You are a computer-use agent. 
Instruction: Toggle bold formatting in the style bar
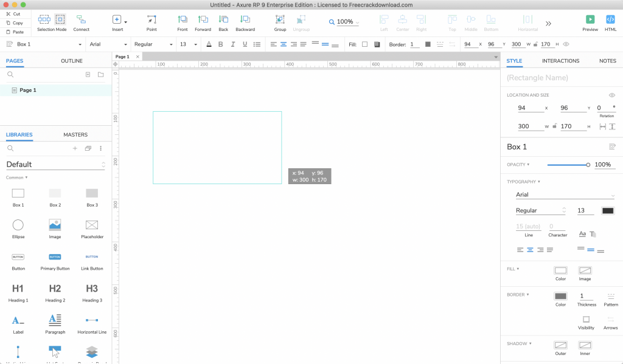[x=220, y=44]
